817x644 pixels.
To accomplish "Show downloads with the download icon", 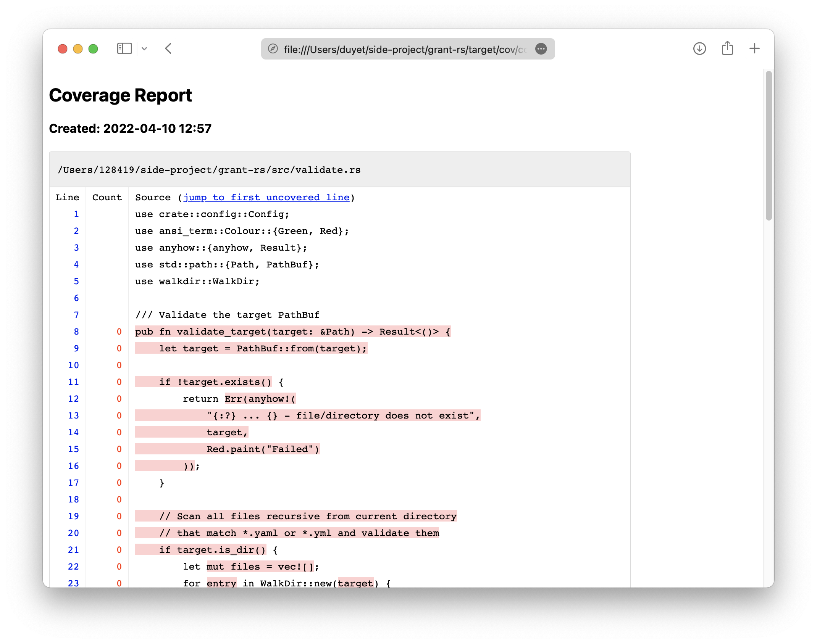I will 699,48.
